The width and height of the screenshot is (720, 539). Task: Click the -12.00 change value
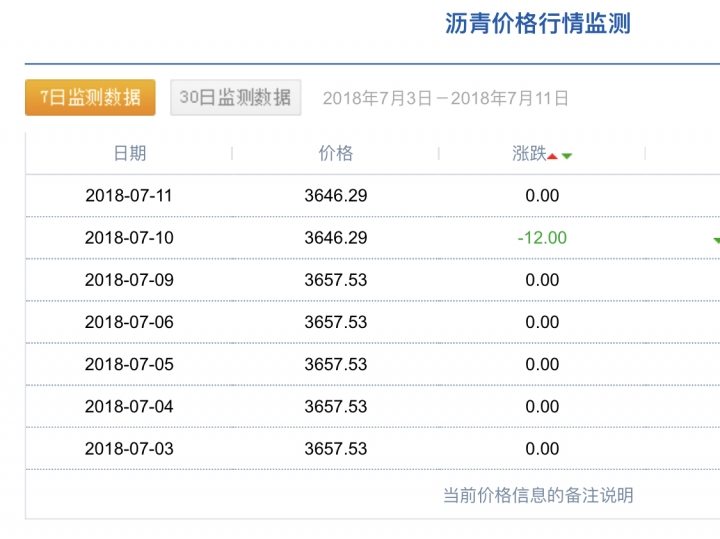tap(542, 238)
